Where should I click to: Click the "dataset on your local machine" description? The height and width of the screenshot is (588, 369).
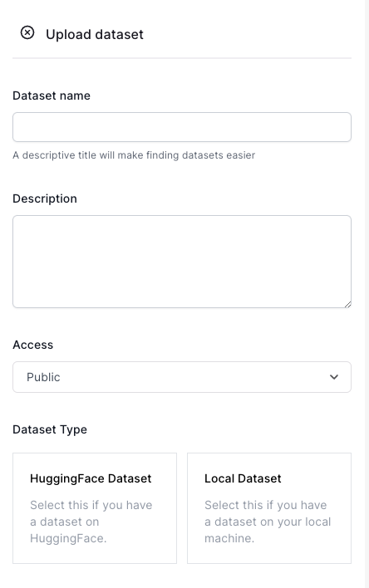268,522
